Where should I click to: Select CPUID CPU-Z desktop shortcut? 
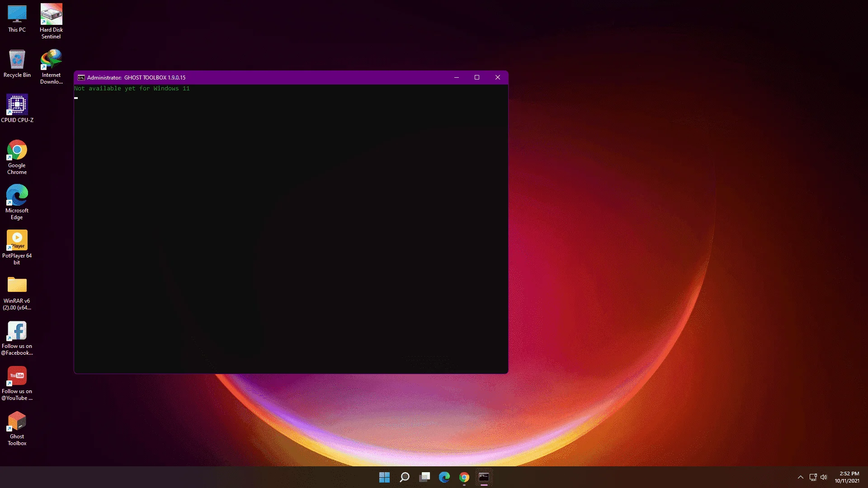click(x=17, y=108)
